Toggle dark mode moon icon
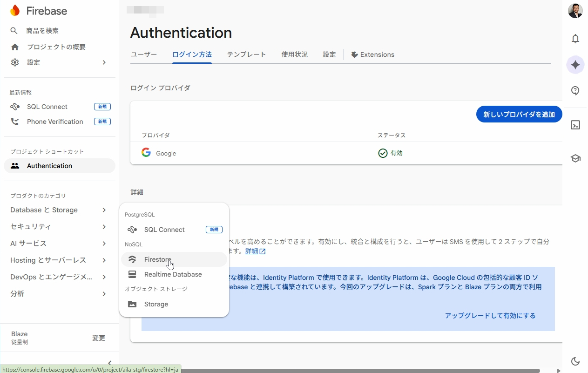 click(575, 361)
